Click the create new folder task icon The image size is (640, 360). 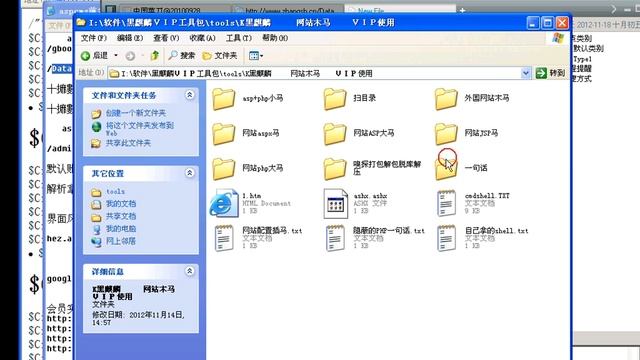click(96, 113)
